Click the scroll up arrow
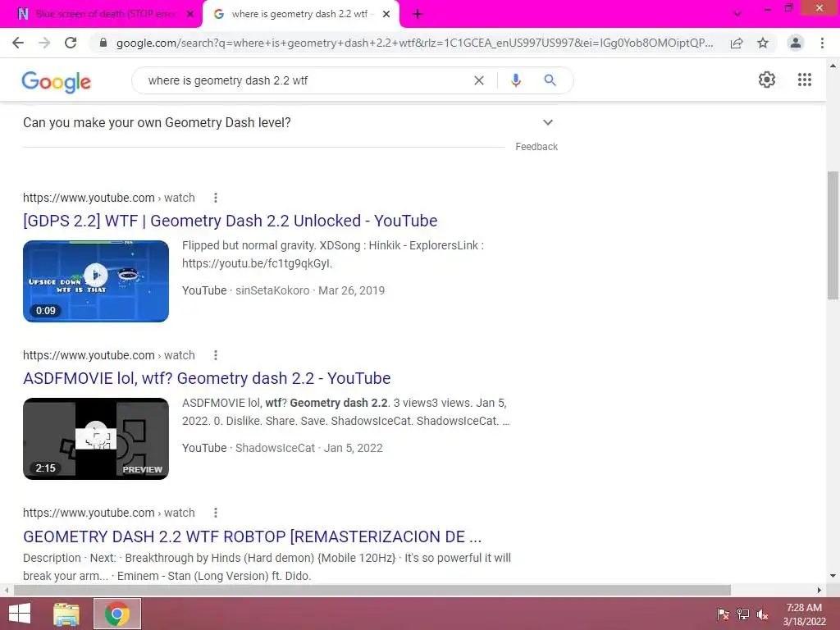 pos(833,66)
